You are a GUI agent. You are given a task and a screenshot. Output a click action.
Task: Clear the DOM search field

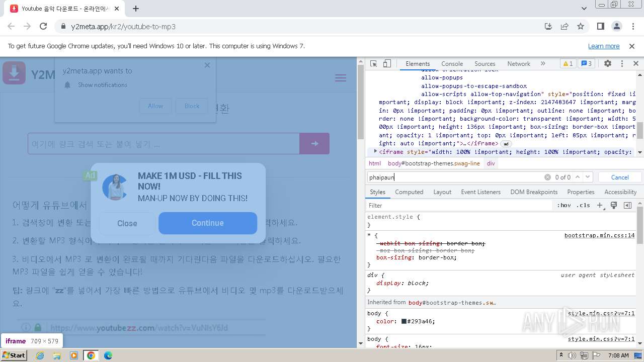tap(547, 177)
